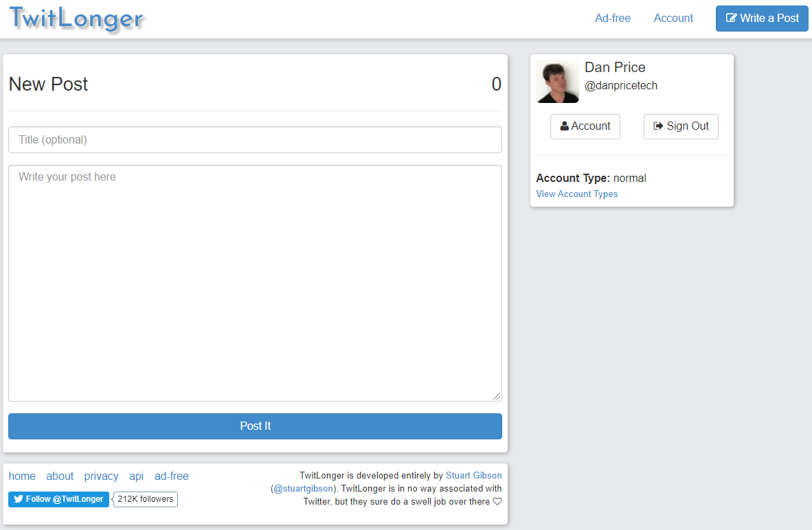Viewport: 812px width, 530px height.
Task: Click the Account Type: normal text
Action: [591, 178]
